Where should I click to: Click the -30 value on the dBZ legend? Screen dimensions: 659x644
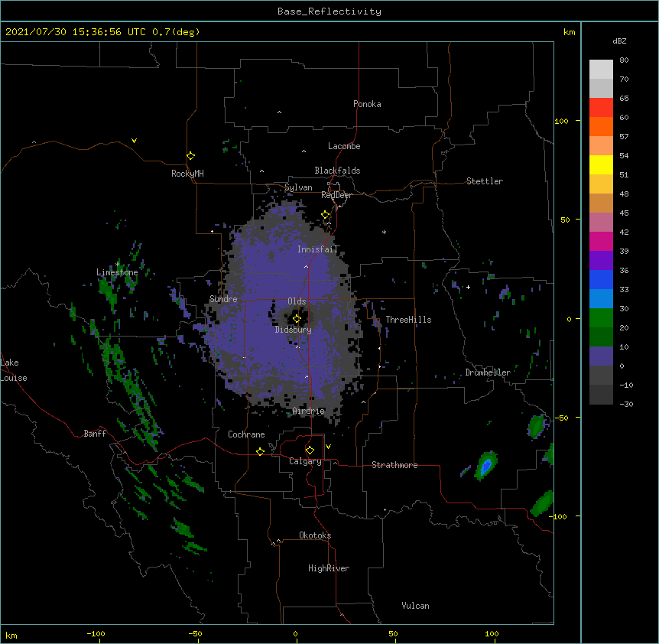(x=626, y=404)
